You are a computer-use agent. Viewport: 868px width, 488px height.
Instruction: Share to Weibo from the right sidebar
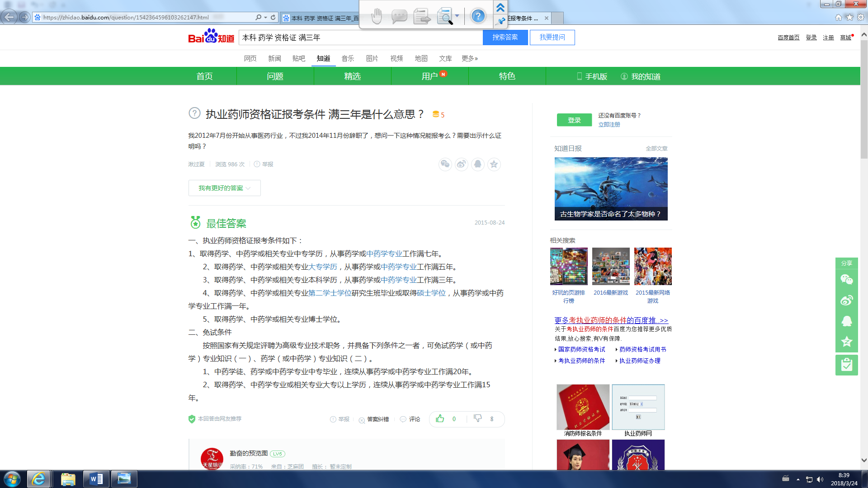846,300
